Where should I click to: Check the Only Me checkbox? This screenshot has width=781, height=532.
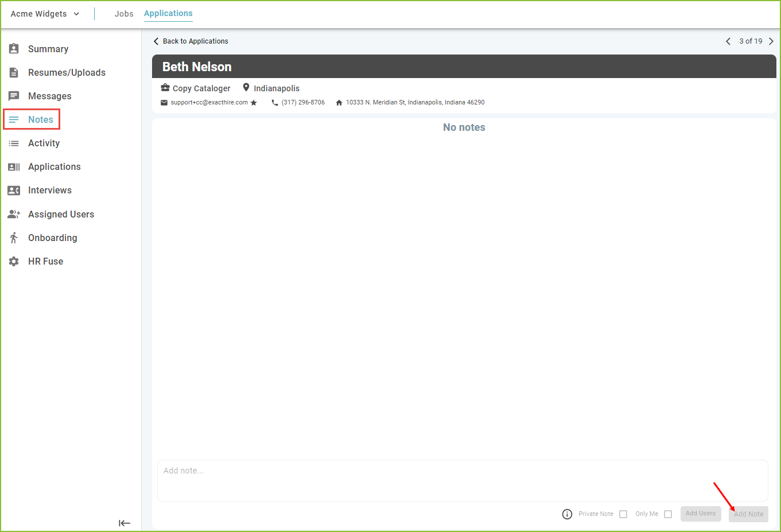[x=668, y=514]
